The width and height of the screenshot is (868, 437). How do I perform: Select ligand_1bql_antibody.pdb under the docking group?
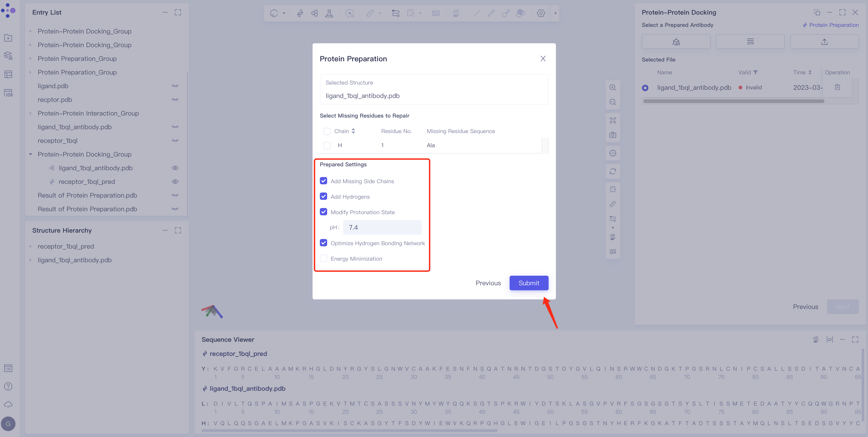point(96,168)
